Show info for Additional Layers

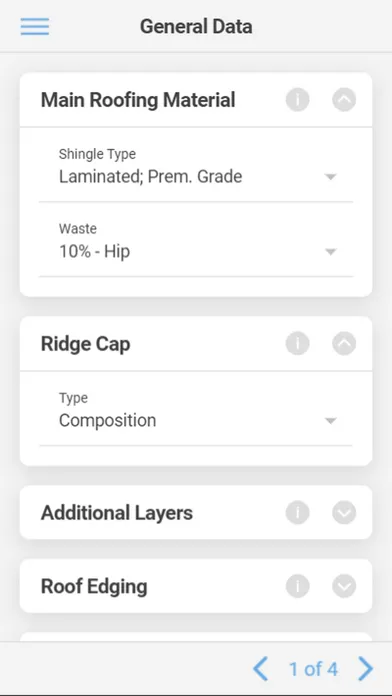(x=297, y=513)
